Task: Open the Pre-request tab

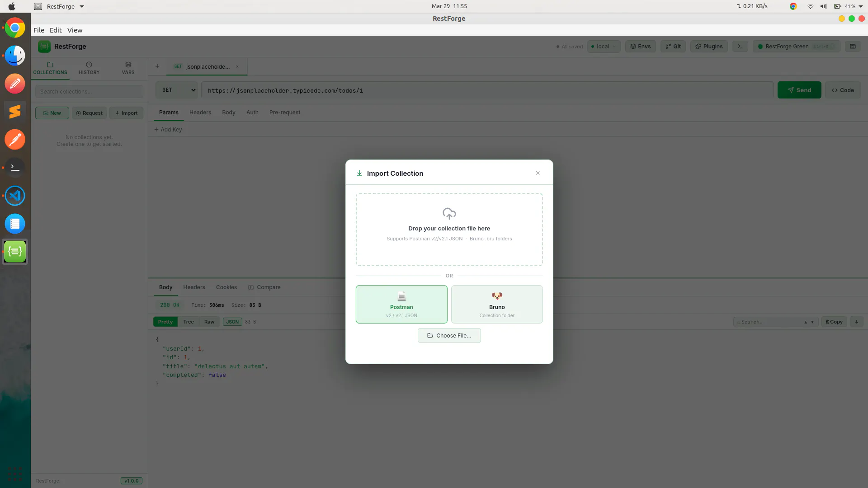Action: 285,113
